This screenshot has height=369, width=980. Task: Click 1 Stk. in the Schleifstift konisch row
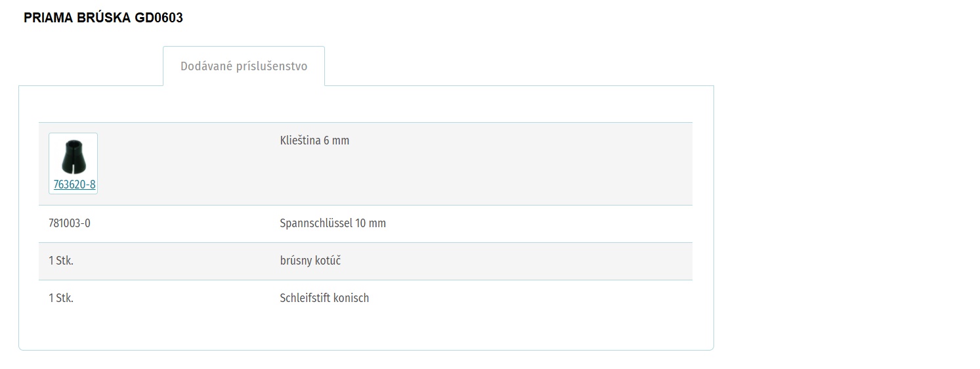61,298
